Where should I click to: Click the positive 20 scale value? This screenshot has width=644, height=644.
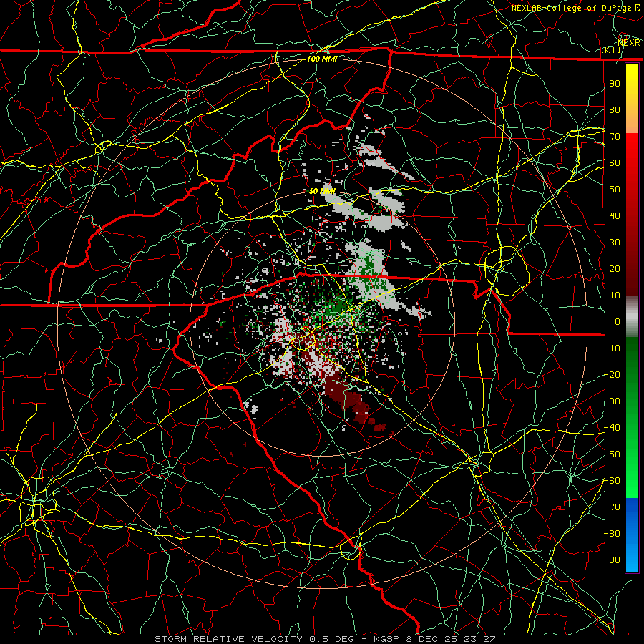(x=615, y=268)
